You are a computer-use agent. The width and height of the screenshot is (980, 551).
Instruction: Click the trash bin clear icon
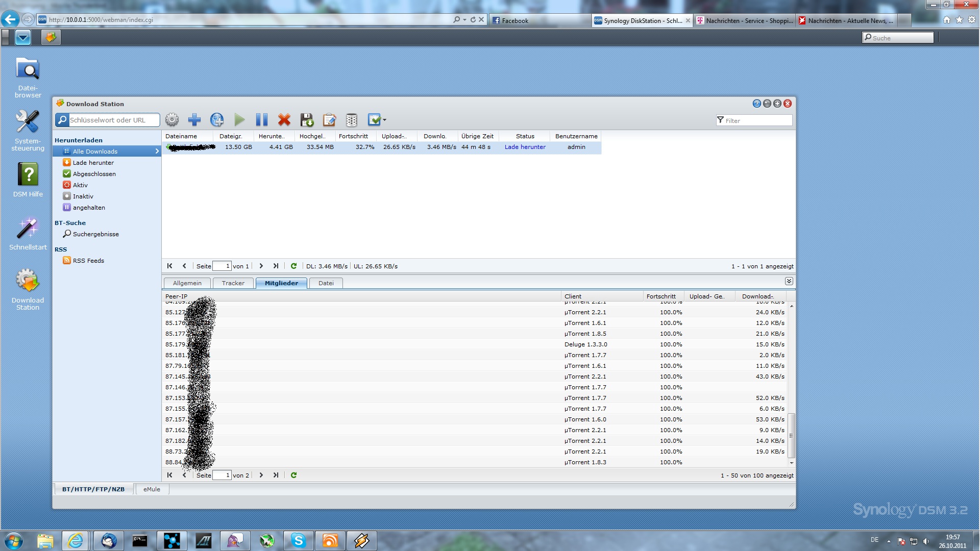click(352, 120)
